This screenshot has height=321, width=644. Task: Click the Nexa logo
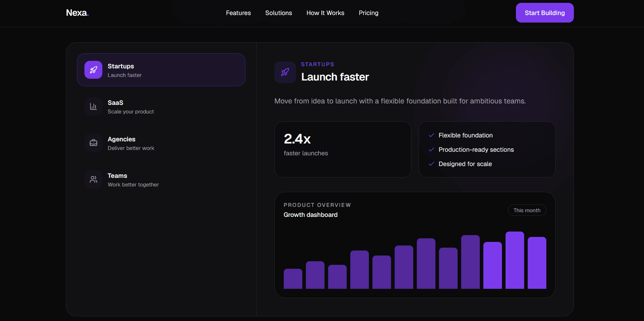[77, 13]
